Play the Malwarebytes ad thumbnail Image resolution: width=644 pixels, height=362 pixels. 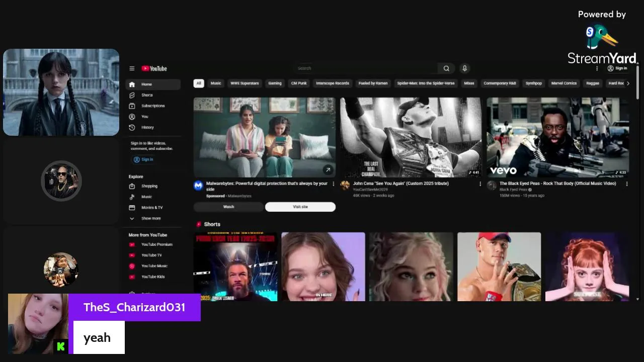point(265,137)
